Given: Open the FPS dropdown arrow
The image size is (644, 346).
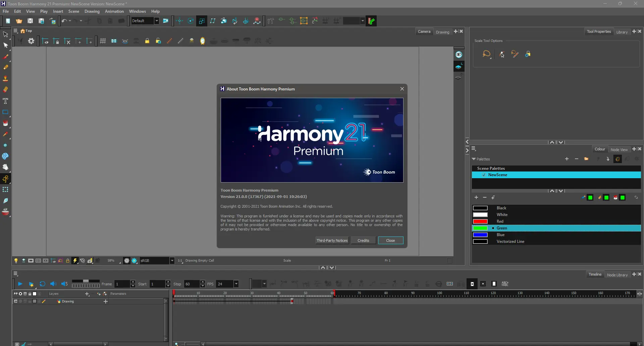Looking at the screenshot, I should point(236,284).
